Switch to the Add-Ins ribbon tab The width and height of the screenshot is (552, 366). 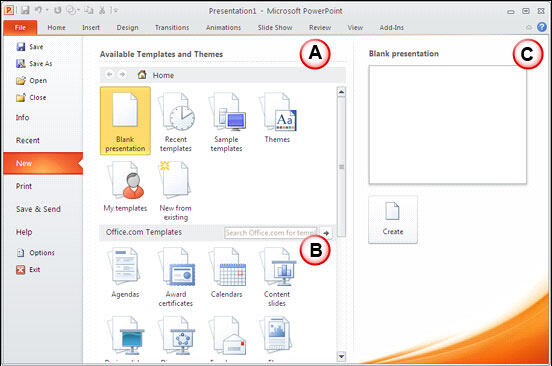pyautogui.click(x=391, y=27)
